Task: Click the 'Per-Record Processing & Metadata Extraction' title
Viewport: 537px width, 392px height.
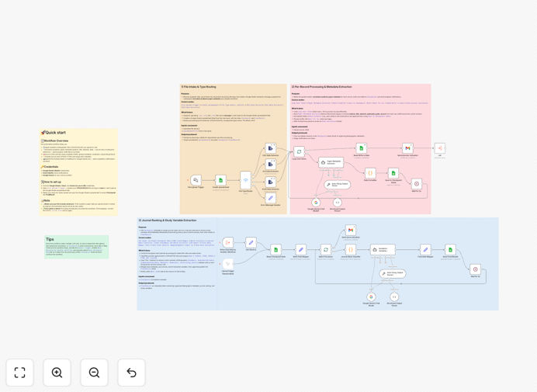Action: point(322,87)
